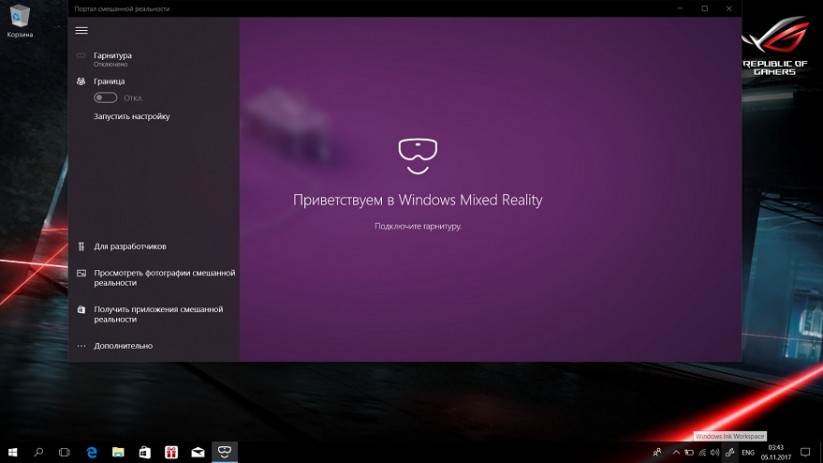
Task: Click Запустить настройку link
Action: coord(132,117)
